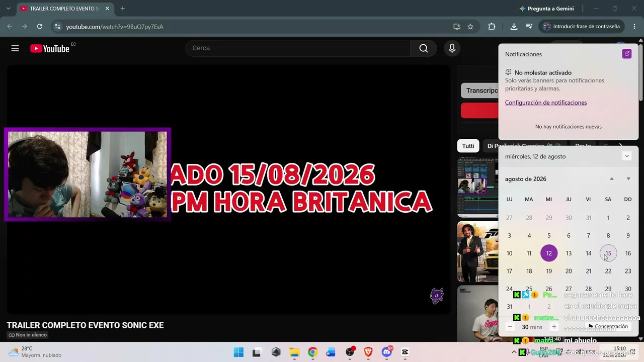Screen dimensions: 644x362
Task: Reload the page with refresh icon
Action: 40,27
